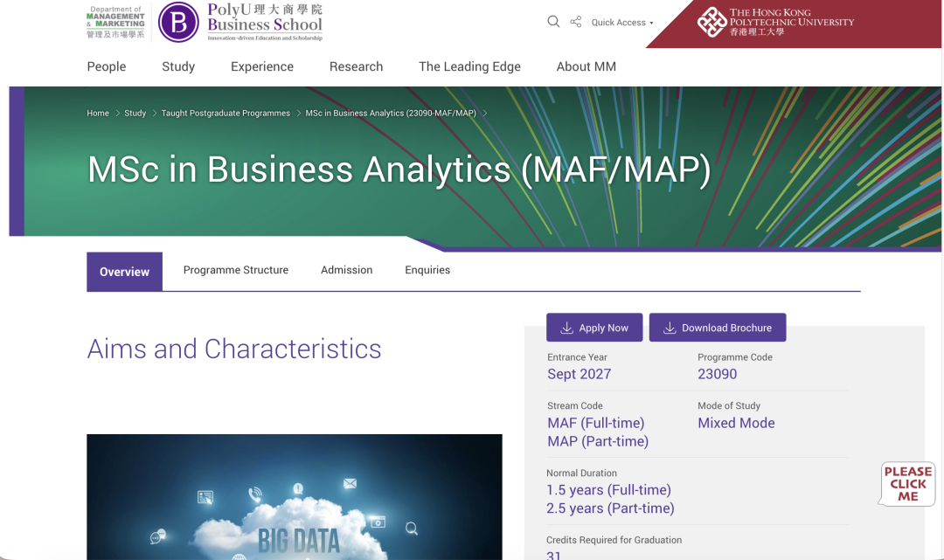Click the Big Data cloud image
Screen dimensions: 944x560
(295, 497)
